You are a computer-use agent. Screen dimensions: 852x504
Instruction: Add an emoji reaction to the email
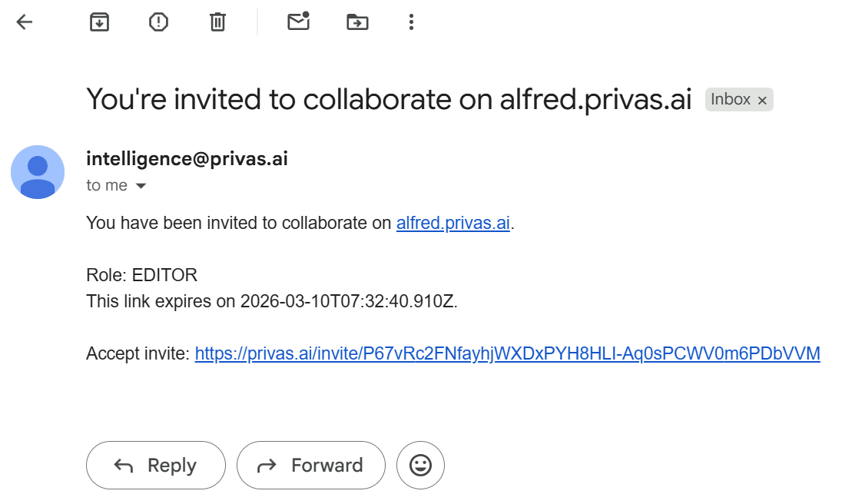click(420, 465)
